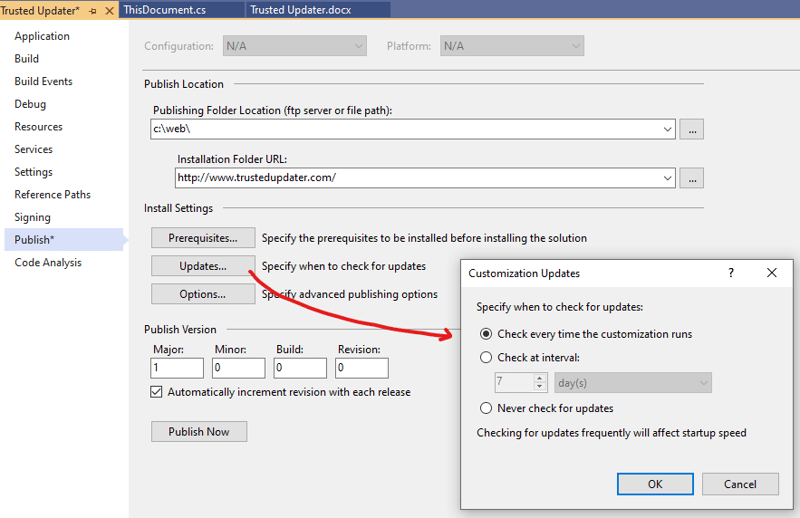Viewport: 800px width, 518px height.
Task: Click the Minor version field
Action: 239,368
